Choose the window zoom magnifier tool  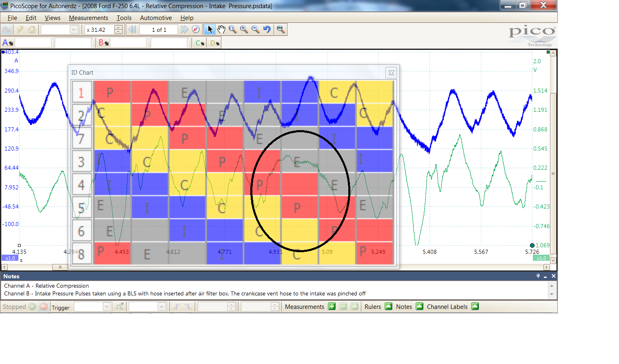[x=233, y=29]
